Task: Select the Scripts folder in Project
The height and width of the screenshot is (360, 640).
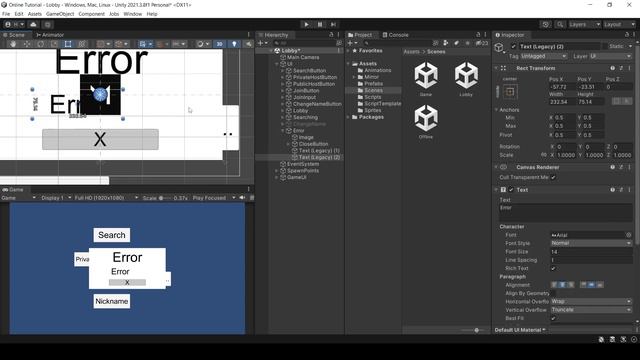Action: click(373, 97)
